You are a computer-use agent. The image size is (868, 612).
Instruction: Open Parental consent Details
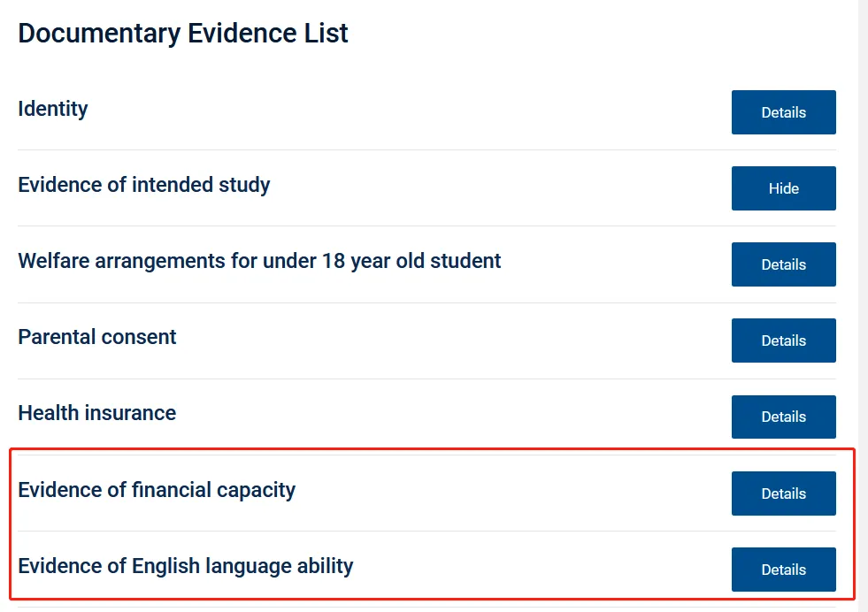point(783,340)
